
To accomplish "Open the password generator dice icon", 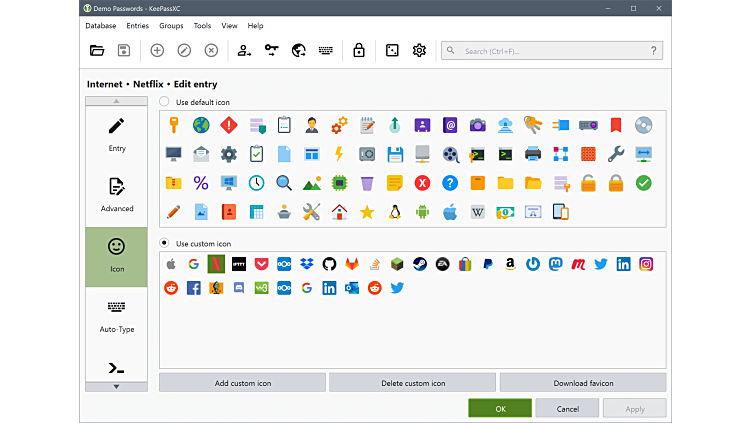I will pos(392,50).
